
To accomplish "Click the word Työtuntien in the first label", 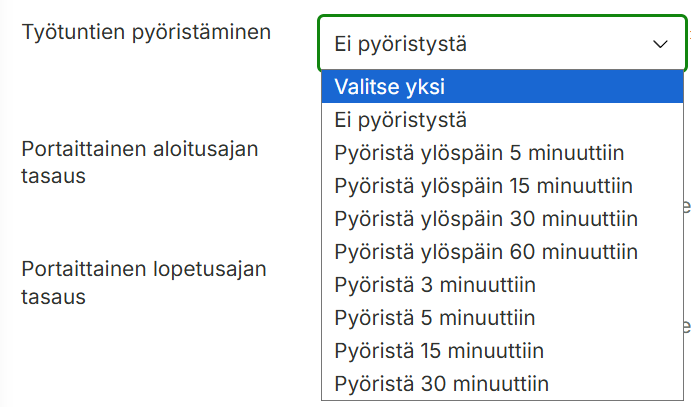I will [x=73, y=32].
